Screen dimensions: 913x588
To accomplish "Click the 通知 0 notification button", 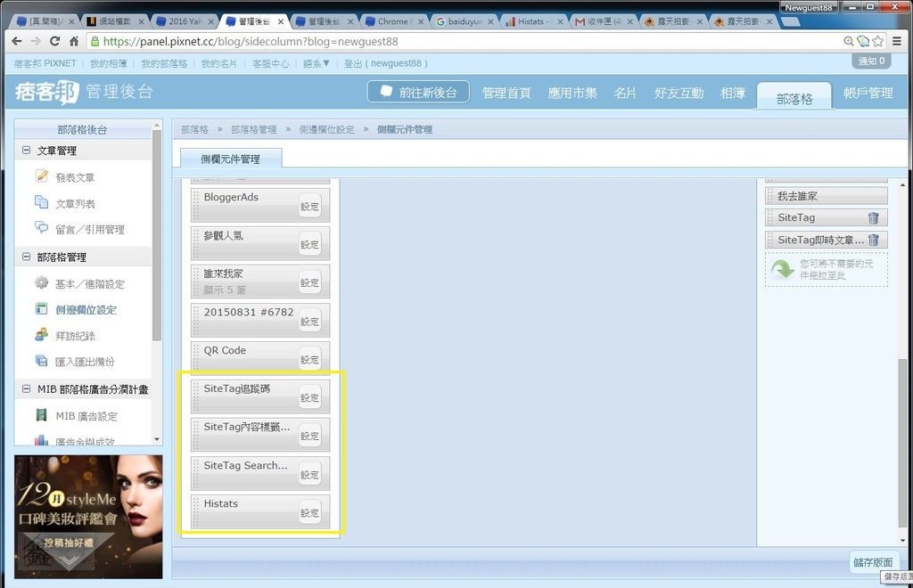I will point(872,61).
